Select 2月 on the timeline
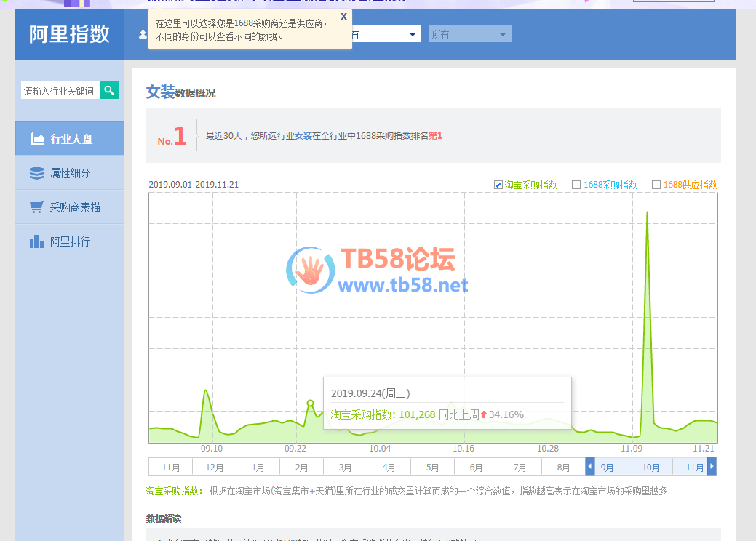The width and height of the screenshot is (756, 541). [x=301, y=468]
